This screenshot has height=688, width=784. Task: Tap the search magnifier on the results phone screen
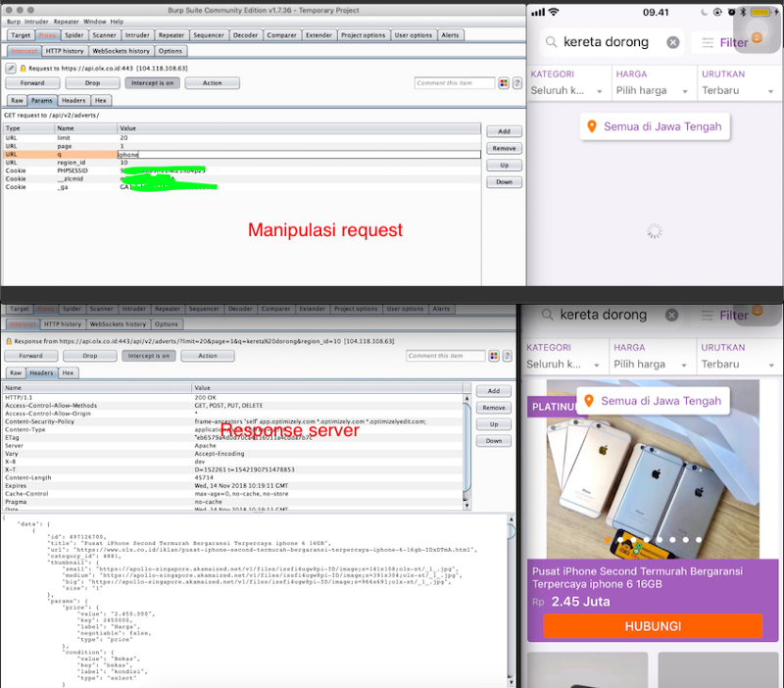[x=548, y=315]
